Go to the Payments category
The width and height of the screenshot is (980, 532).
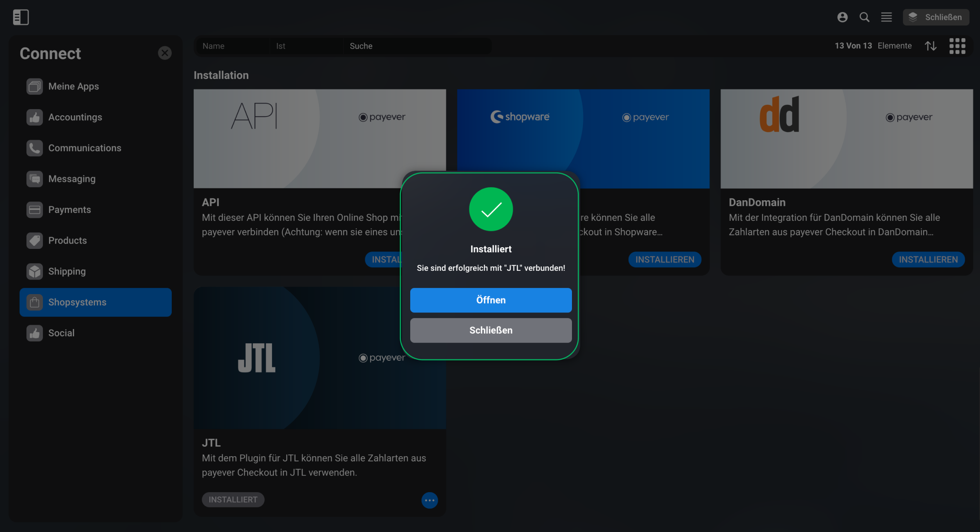96,209
